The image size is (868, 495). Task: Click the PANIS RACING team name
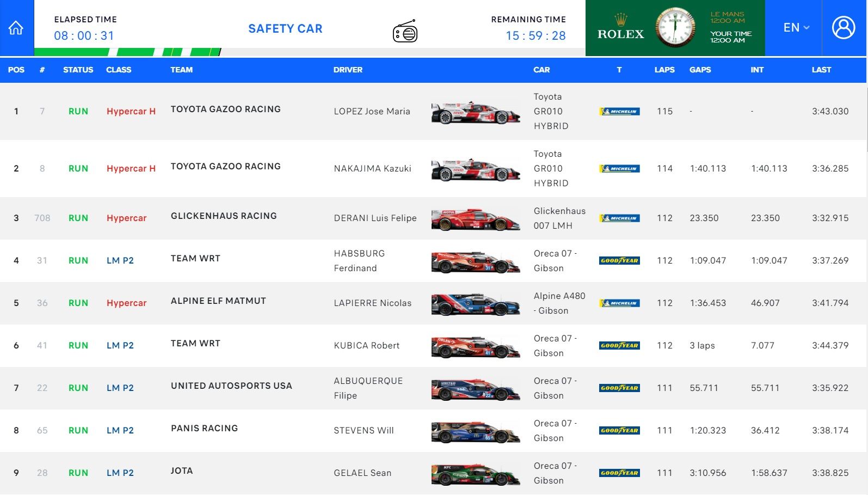204,429
